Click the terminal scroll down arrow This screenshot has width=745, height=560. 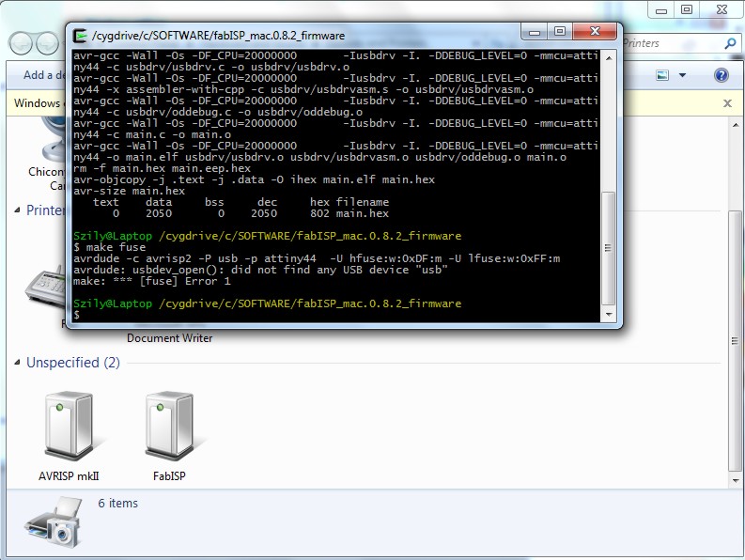609,314
